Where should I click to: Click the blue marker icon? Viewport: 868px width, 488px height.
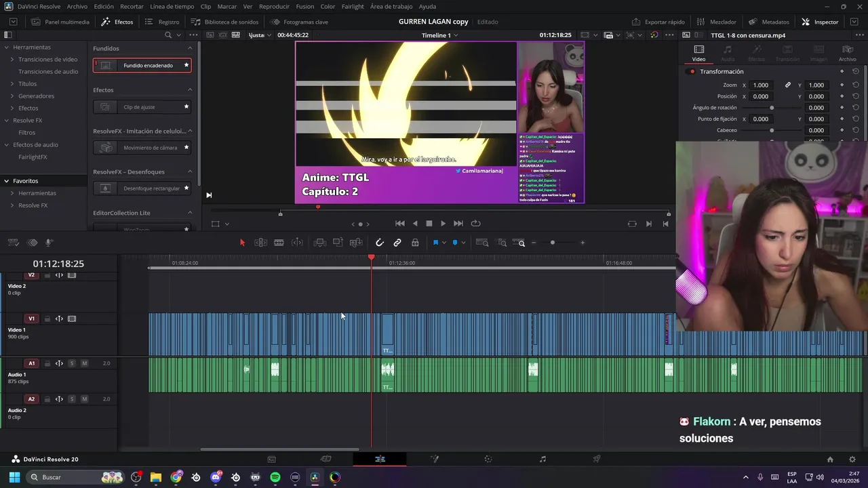click(x=455, y=243)
